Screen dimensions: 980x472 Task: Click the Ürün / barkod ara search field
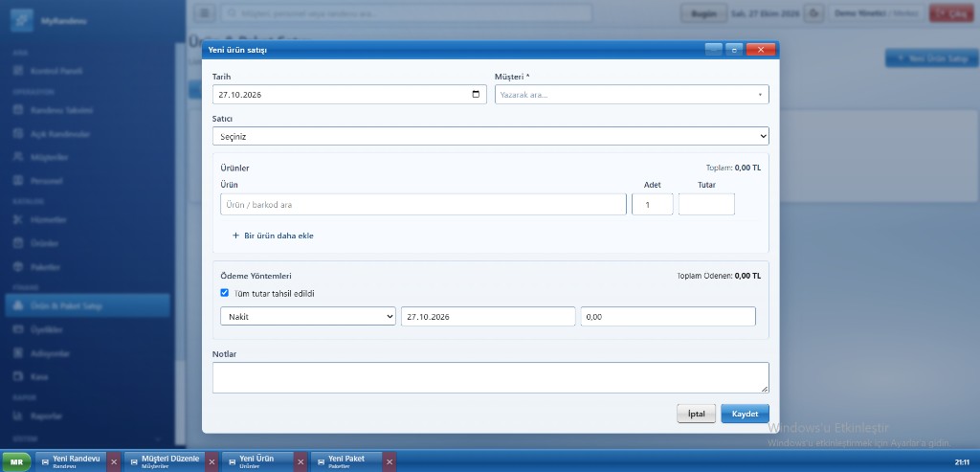coord(423,205)
